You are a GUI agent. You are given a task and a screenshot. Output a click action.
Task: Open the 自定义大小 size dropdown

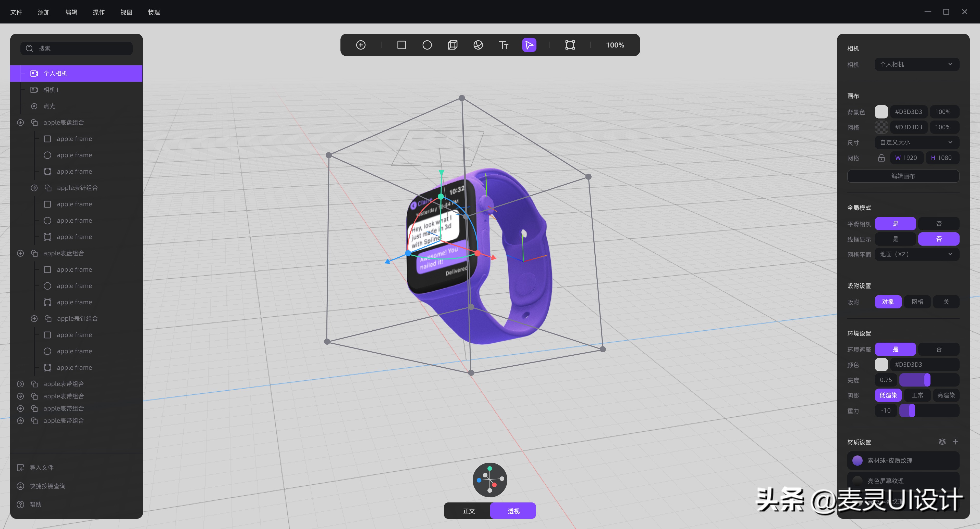click(916, 142)
